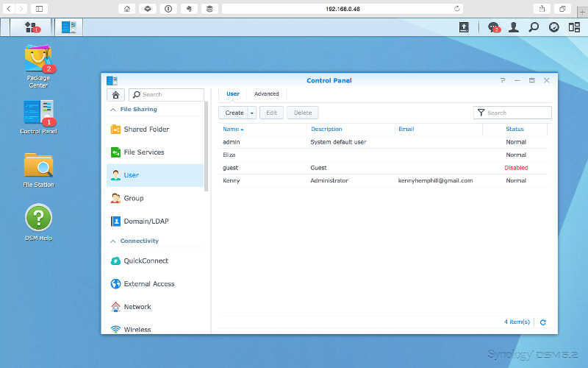Open DSM Help desktop icon

(39, 222)
